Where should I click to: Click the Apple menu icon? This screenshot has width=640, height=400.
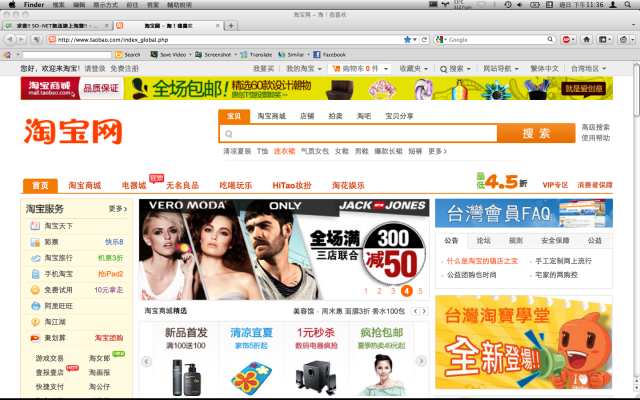(12, 4)
